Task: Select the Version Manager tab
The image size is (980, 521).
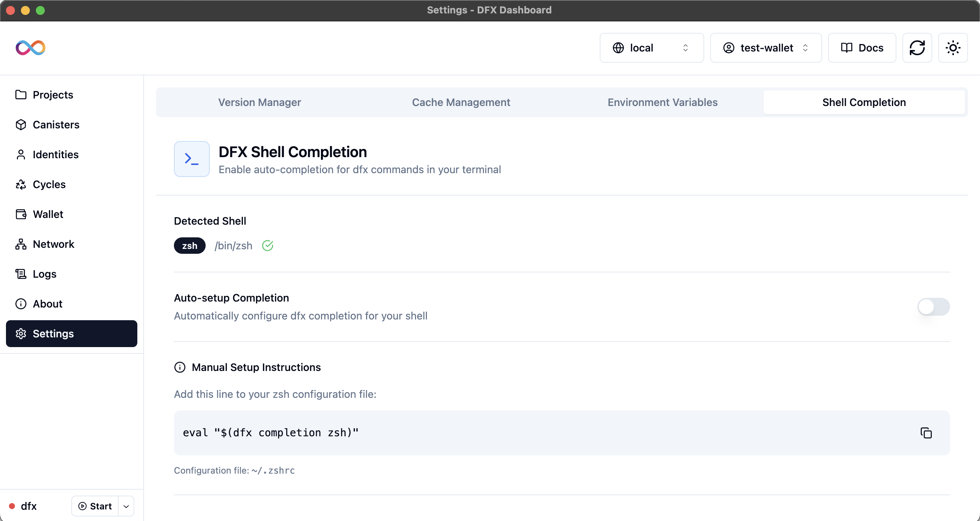Action: [x=259, y=102]
